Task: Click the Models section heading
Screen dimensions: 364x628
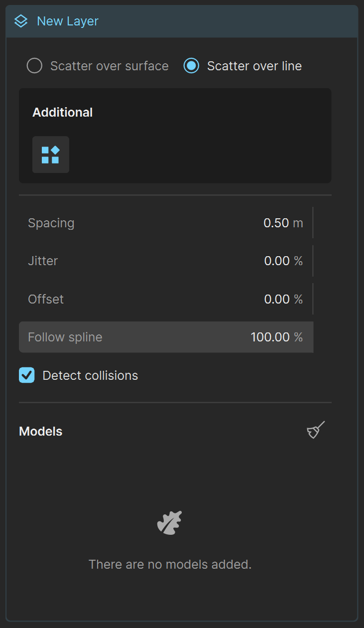Action: [41, 431]
